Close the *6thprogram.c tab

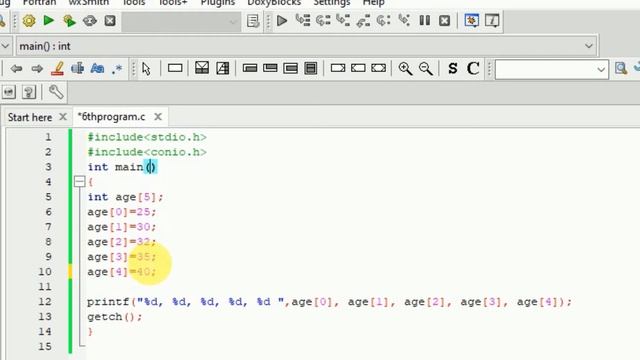tap(158, 117)
